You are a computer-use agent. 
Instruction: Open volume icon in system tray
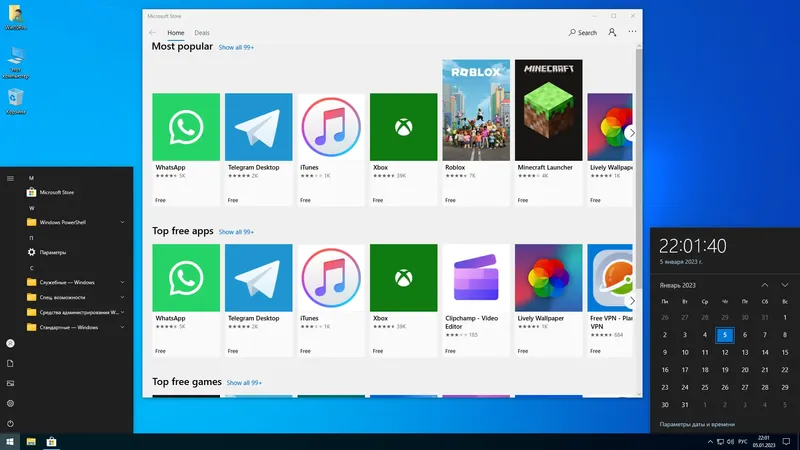tap(730, 442)
